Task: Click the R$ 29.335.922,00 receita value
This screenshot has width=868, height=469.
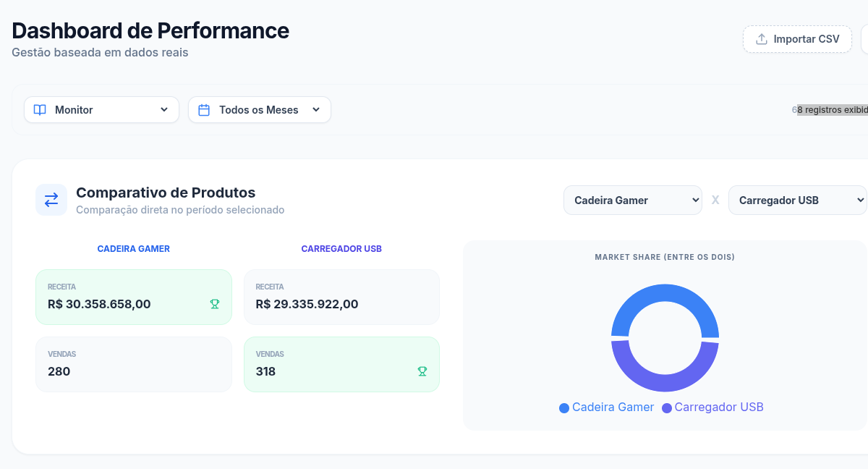Action: [307, 304]
